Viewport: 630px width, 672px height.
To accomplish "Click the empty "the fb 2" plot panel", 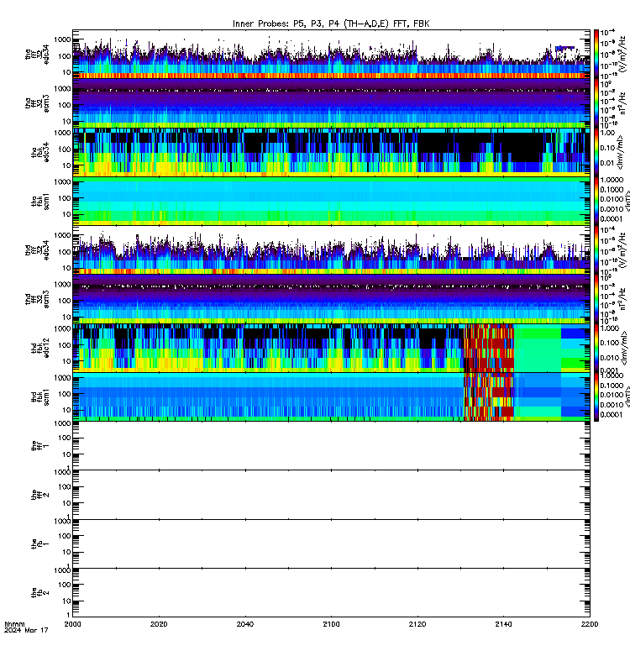I will pyautogui.click(x=331, y=593).
